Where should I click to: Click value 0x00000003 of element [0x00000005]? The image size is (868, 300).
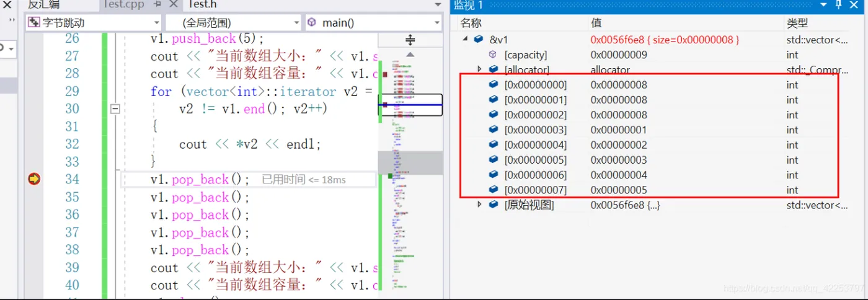click(x=619, y=160)
